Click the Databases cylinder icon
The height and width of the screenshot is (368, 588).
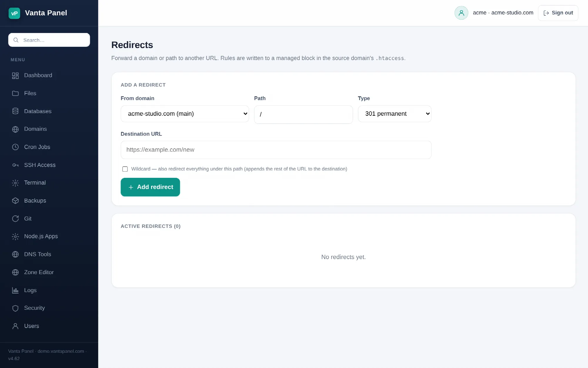[x=15, y=111]
